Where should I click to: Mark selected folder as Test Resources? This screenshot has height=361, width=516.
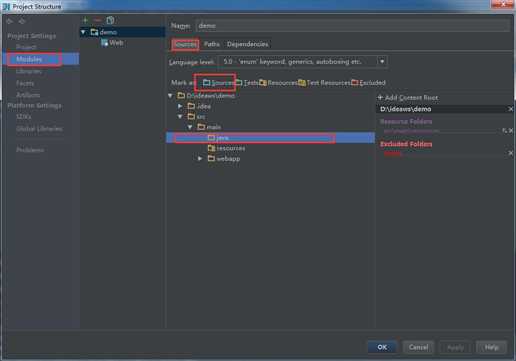[x=324, y=83]
